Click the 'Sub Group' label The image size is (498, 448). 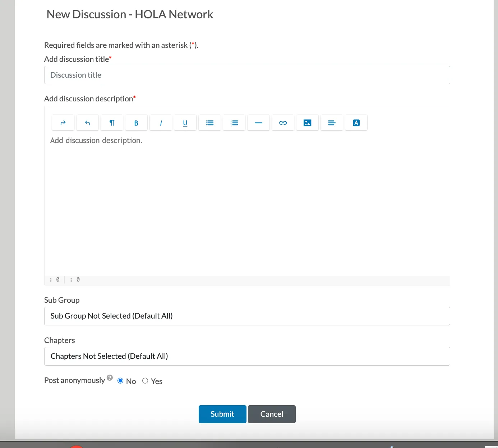click(x=62, y=300)
